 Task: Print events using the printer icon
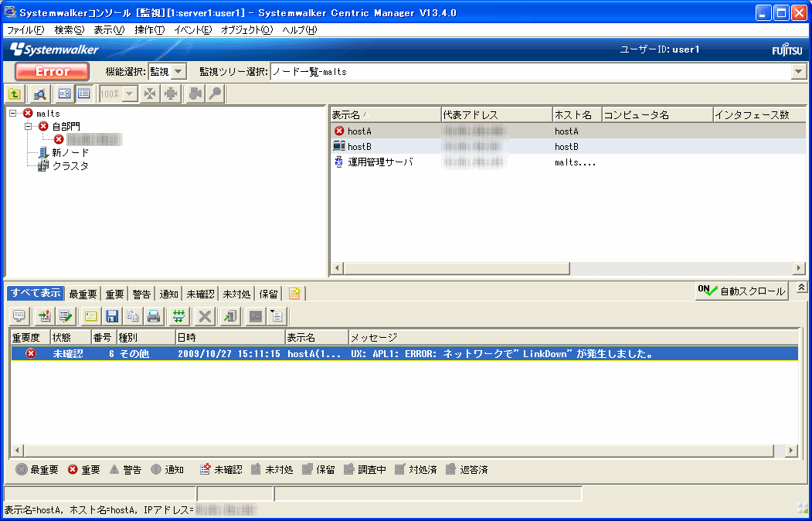point(153,316)
